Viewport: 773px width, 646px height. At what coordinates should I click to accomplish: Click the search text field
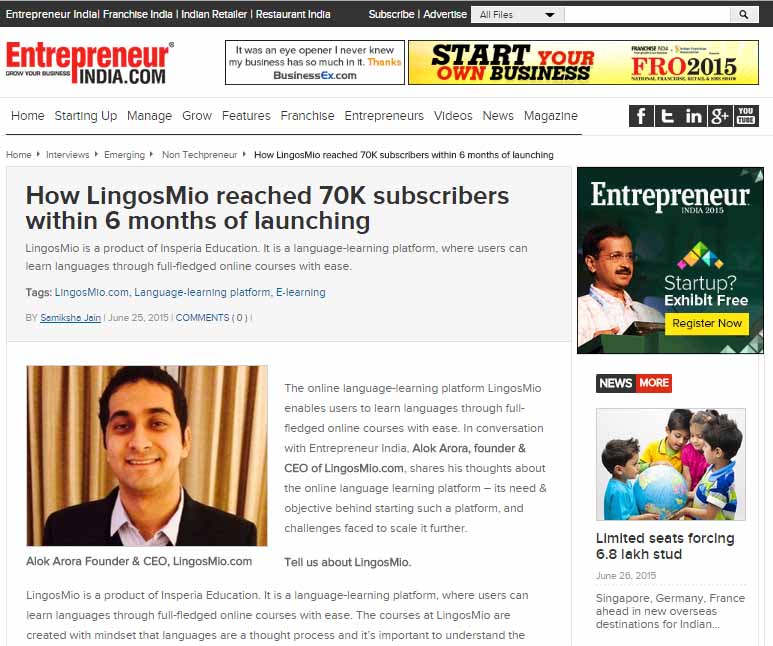click(x=647, y=15)
